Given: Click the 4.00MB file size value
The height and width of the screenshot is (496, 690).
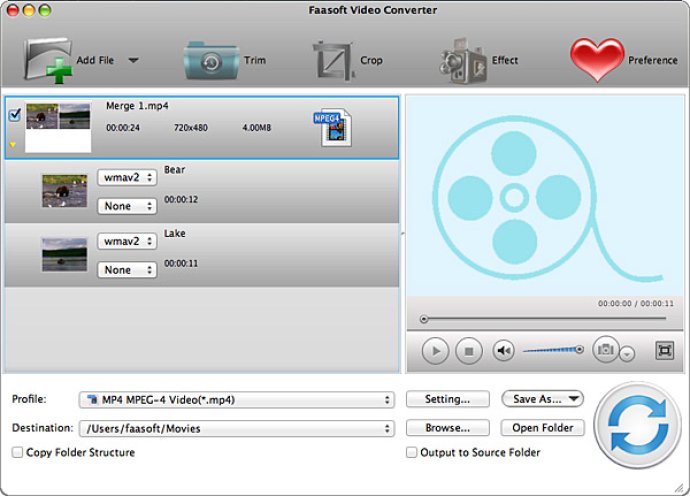Looking at the screenshot, I should tap(257, 128).
